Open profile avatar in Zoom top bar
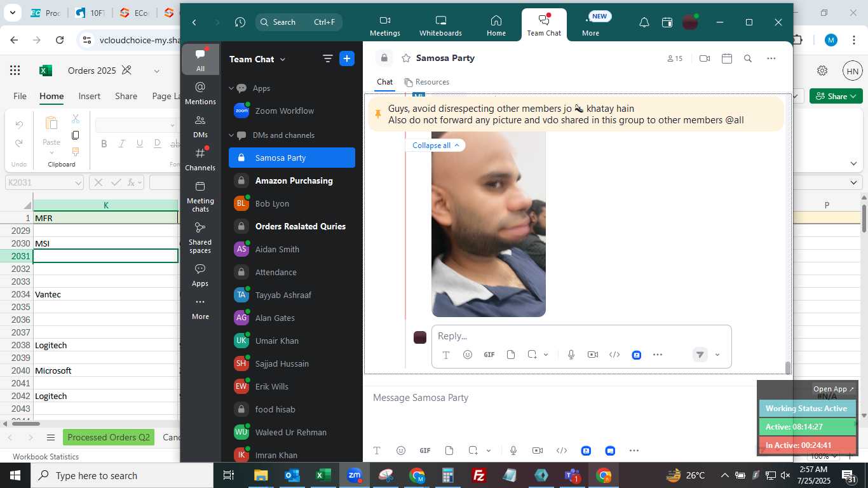868x488 pixels. (x=690, y=22)
